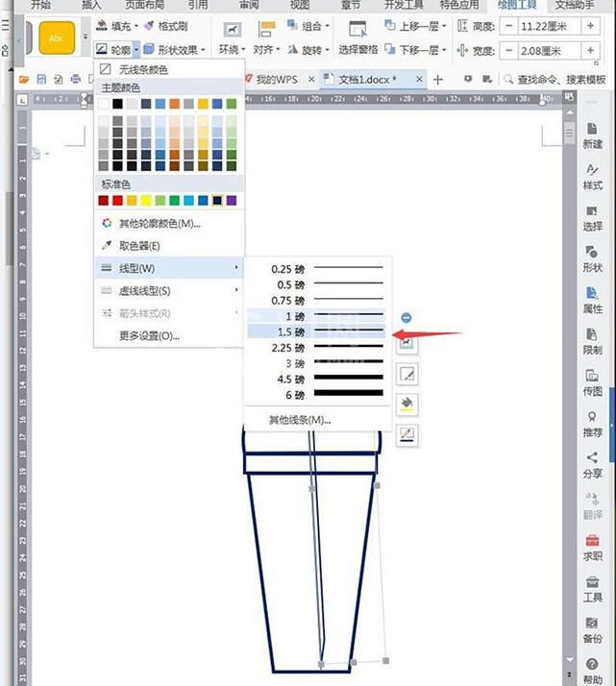
Task: Open 更多设置(O)... menu item
Action: tap(168, 335)
